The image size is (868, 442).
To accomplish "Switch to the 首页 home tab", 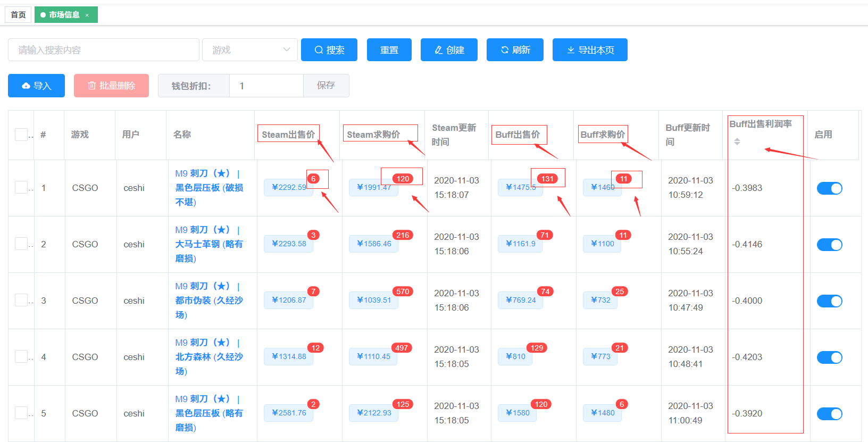I will click(18, 15).
